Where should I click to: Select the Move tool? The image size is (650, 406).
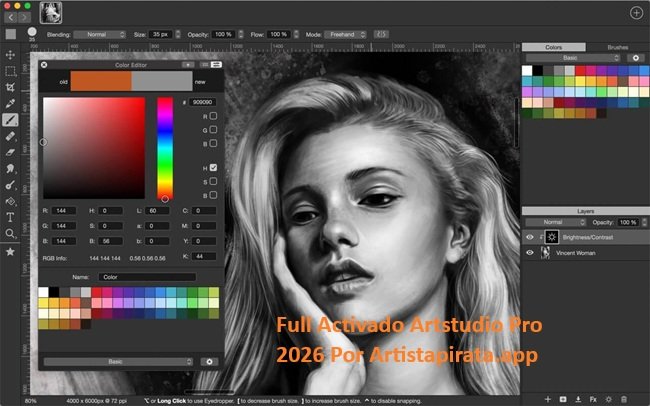[x=10, y=55]
